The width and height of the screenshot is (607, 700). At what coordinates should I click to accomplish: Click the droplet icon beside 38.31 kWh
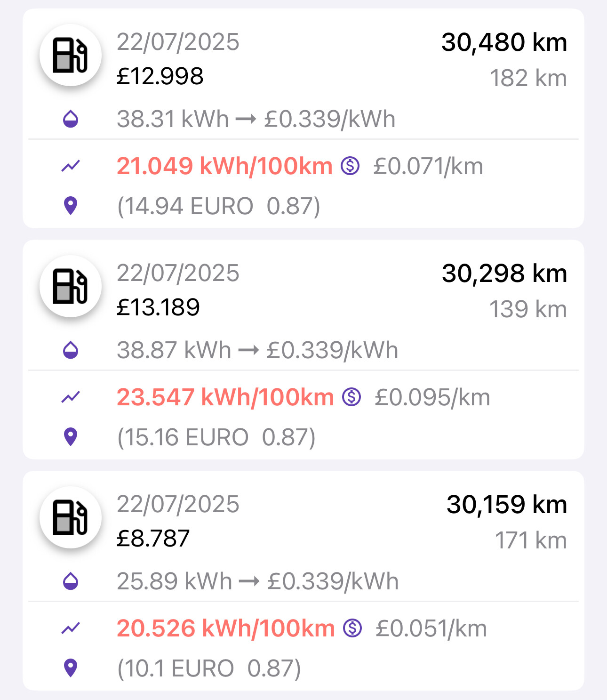pos(71,119)
